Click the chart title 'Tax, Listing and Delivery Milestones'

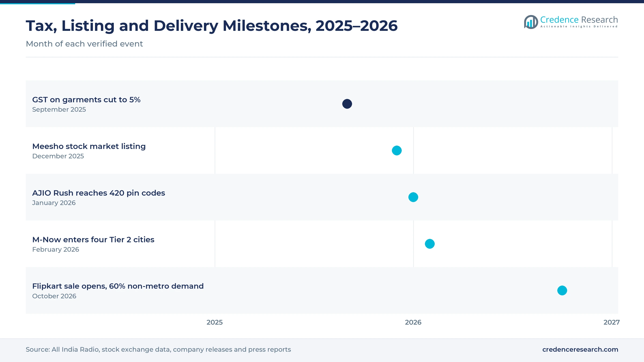click(211, 26)
